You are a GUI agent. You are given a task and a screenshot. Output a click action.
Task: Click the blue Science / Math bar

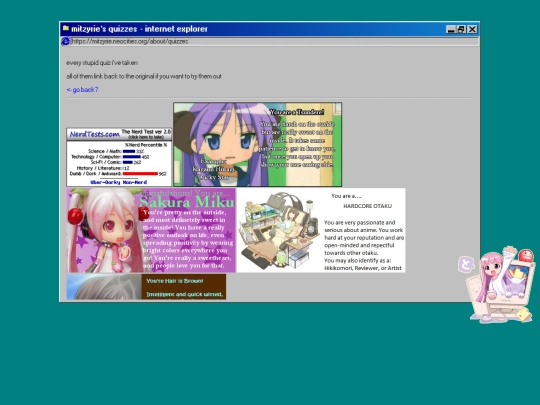tap(129, 151)
